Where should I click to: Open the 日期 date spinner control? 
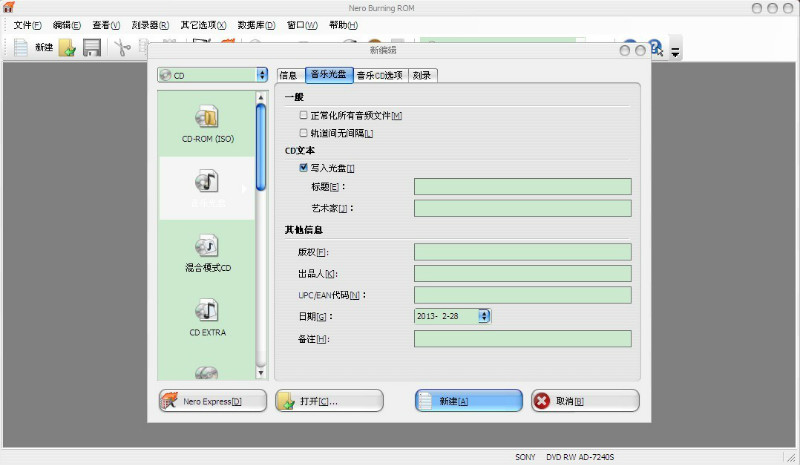(484, 316)
